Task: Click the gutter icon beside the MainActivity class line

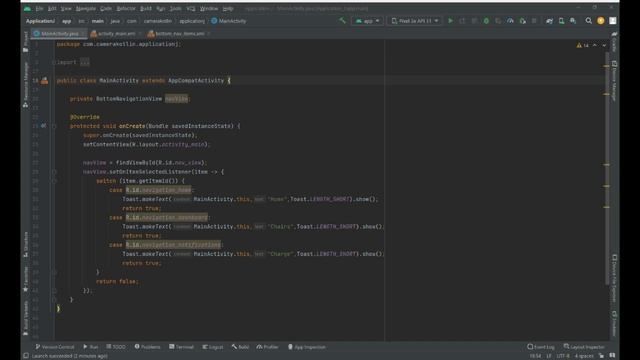Action: [44, 80]
